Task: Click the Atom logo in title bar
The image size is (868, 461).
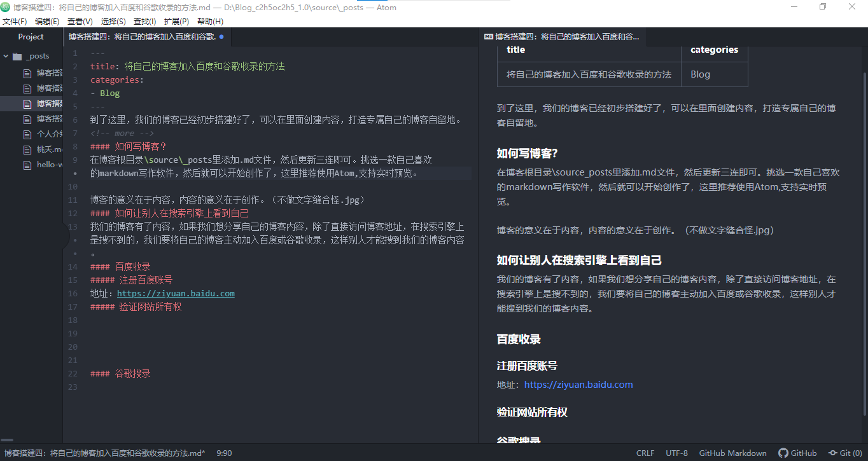Action: [x=6, y=8]
